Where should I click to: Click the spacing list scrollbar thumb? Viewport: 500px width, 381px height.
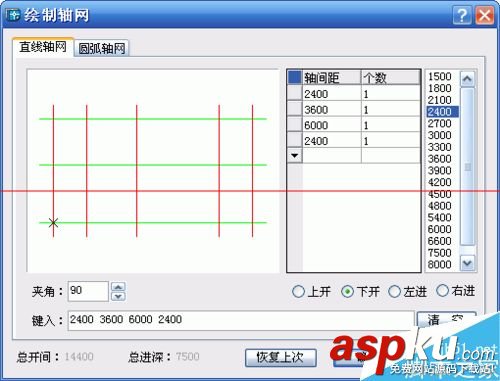467,167
